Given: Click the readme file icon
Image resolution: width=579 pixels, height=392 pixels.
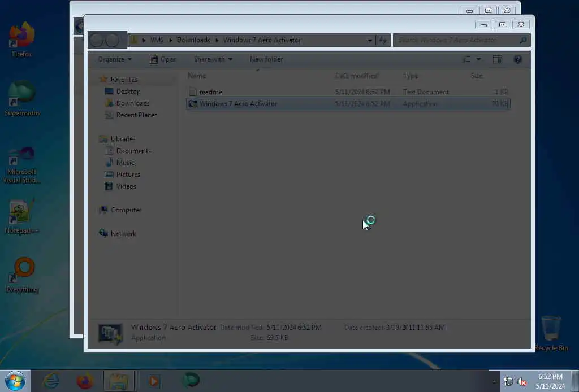Looking at the screenshot, I should (x=192, y=92).
